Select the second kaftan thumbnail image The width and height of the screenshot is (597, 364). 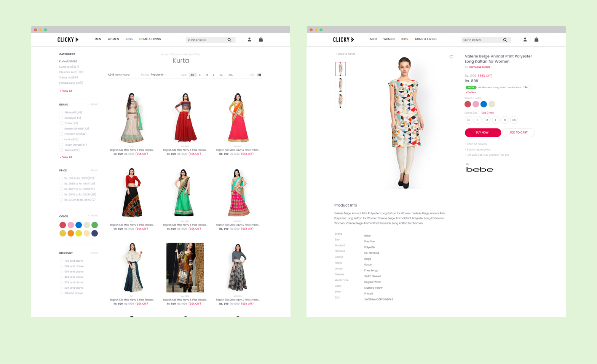340,85
